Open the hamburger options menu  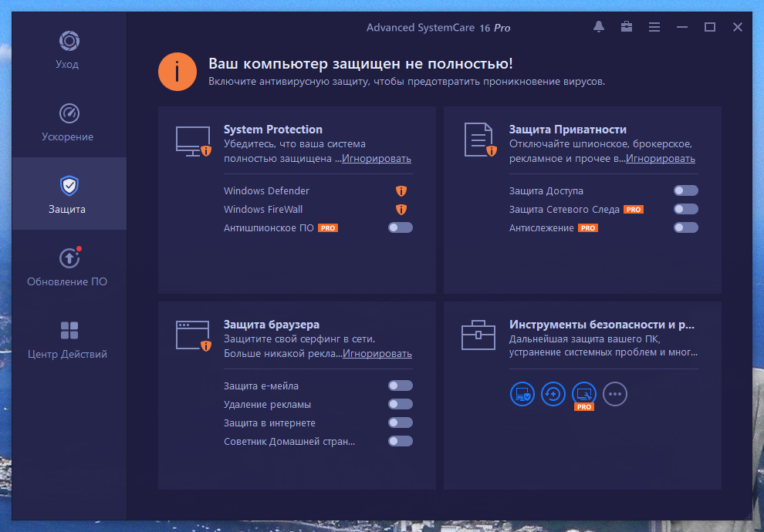(654, 27)
